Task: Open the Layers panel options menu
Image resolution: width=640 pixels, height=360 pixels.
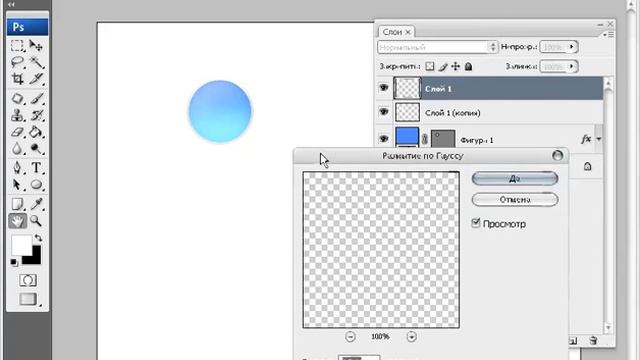Action: 609,35
